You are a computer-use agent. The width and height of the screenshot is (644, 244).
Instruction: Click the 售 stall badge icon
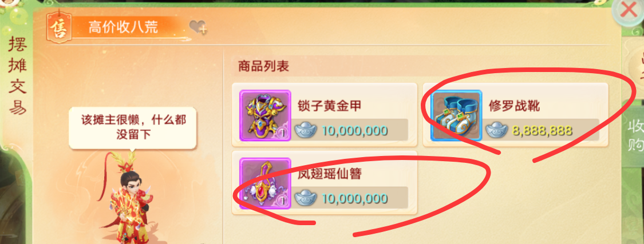coord(60,27)
